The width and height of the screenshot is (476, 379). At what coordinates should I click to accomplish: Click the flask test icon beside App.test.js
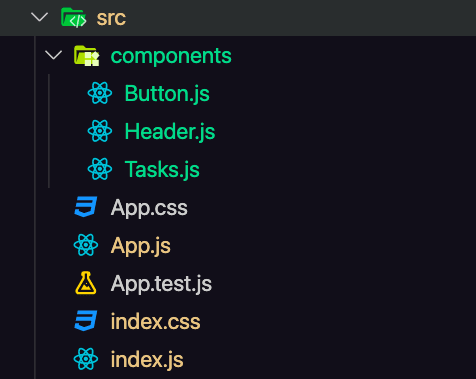coord(86,283)
